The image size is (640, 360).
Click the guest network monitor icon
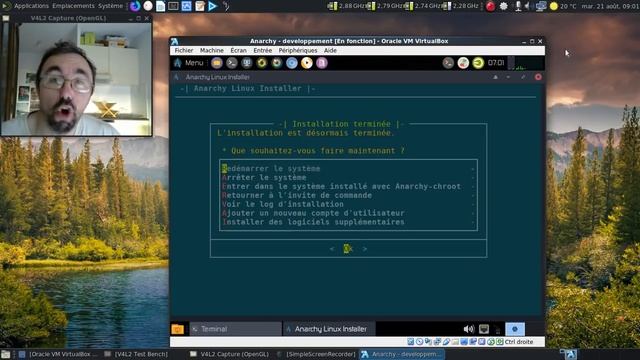(484, 329)
